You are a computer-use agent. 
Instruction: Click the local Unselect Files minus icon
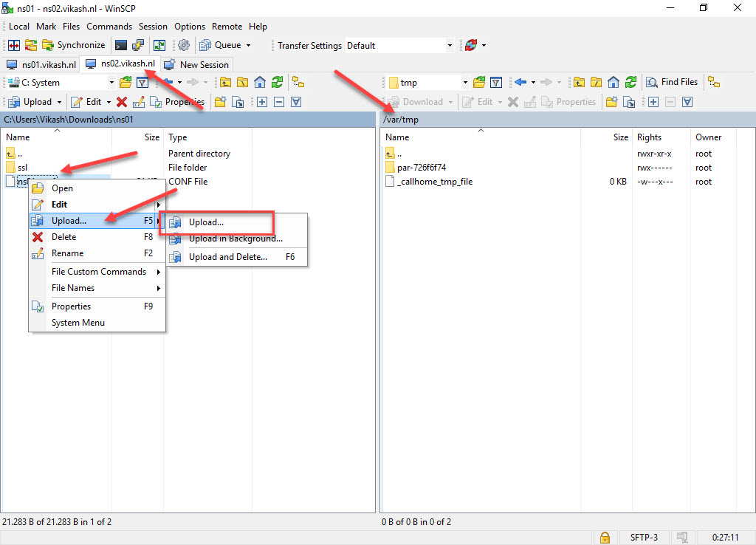point(279,102)
